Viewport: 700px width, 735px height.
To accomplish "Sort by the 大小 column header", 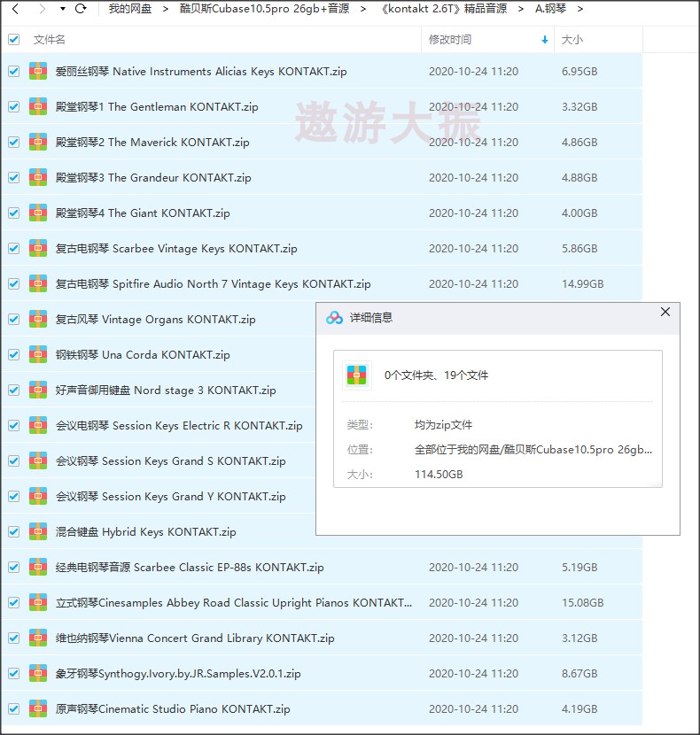I will pos(572,40).
